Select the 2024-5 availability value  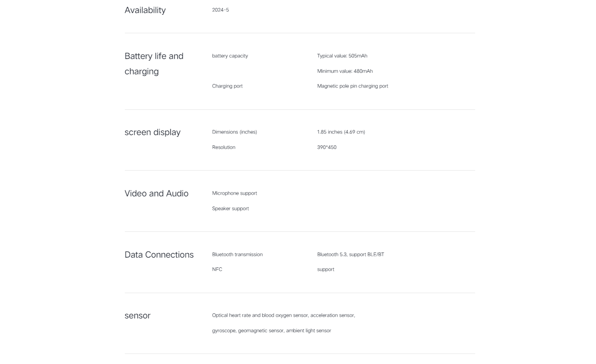(x=220, y=10)
